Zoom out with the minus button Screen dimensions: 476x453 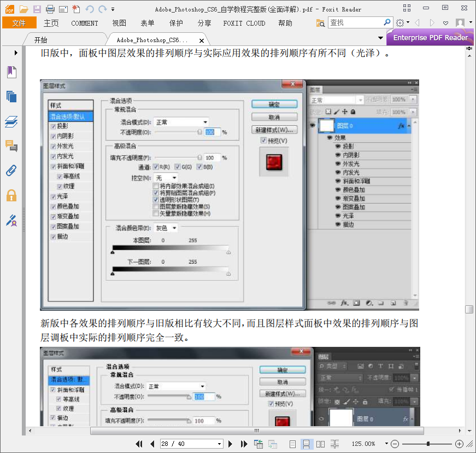pyautogui.click(x=395, y=444)
